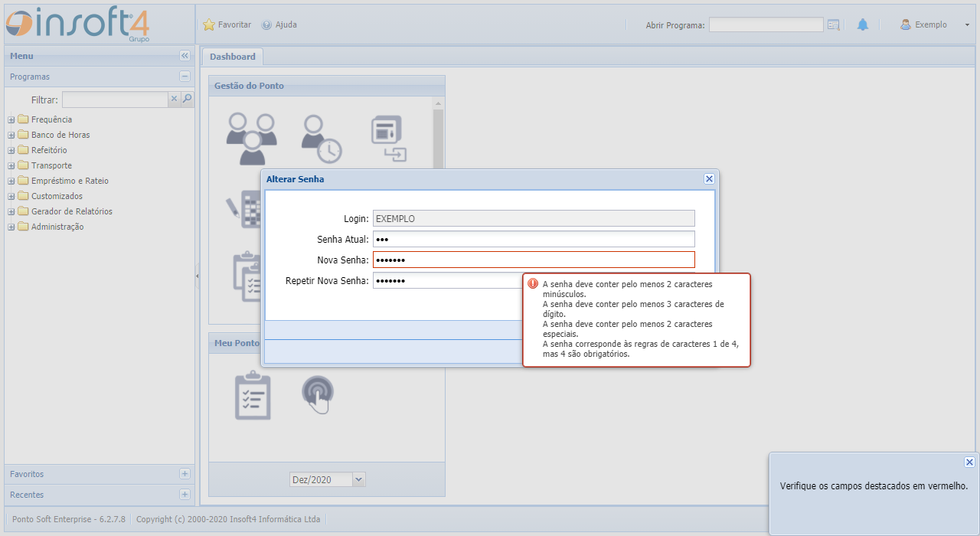Screen dimensions: 980x536
Task: Click the filter search magnifier icon
Action: (188, 99)
